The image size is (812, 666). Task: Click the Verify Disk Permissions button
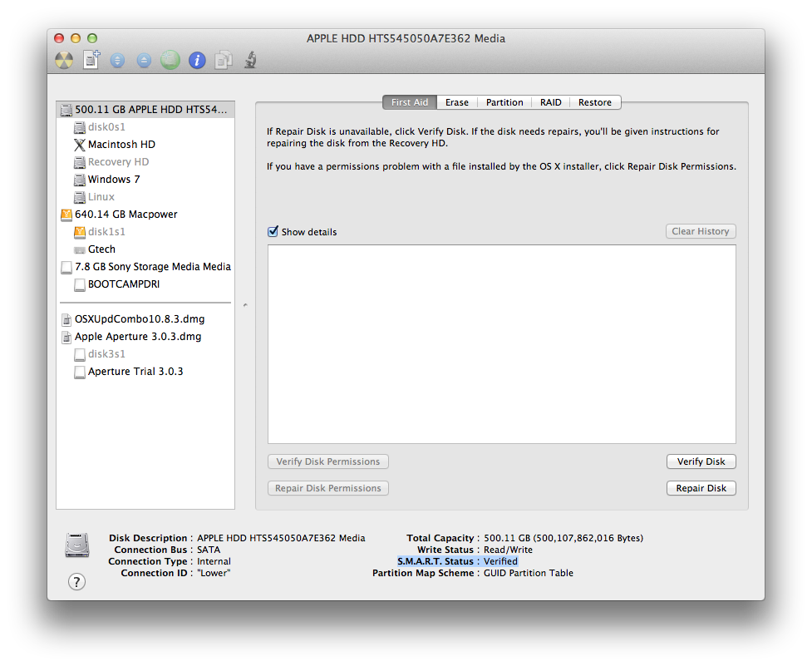click(327, 461)
